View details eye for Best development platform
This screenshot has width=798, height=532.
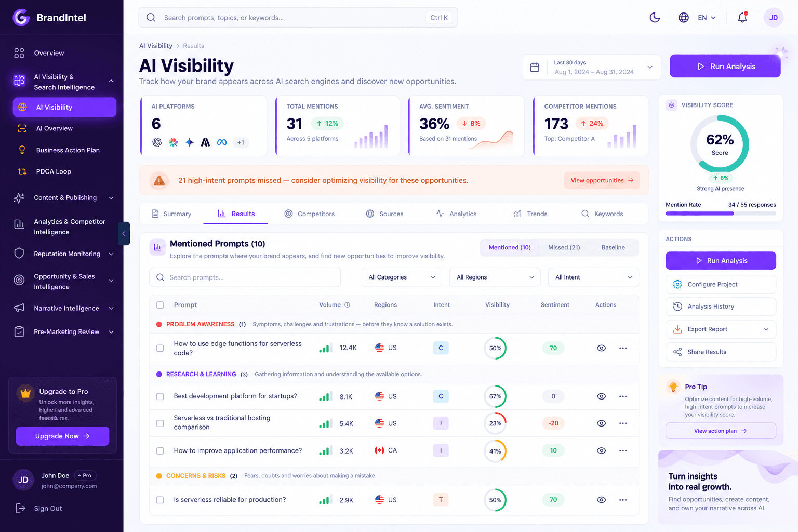(x=601, y=396)
